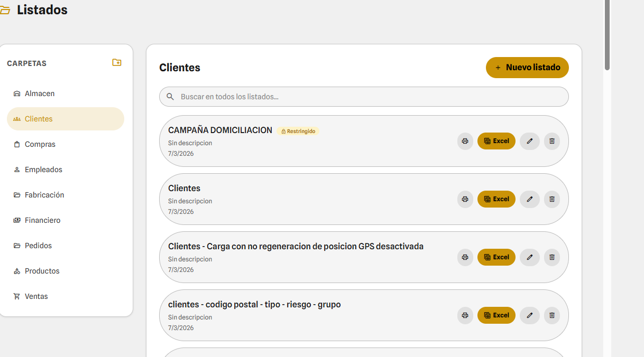This screenshot has width=644, height=357.
Task: Click the new folder icon beside Carpetas
Action: coord(117,62)
